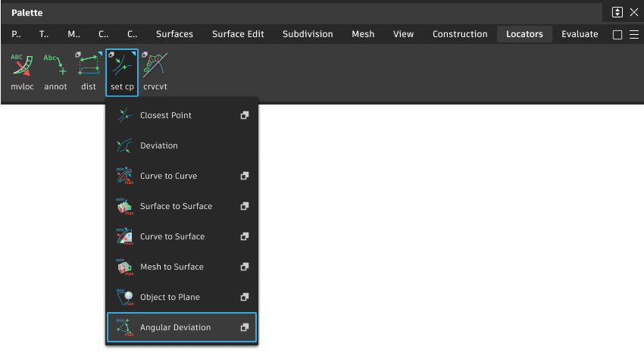
Task: Select the dist distance tool
Action: [x=89, y=67]
